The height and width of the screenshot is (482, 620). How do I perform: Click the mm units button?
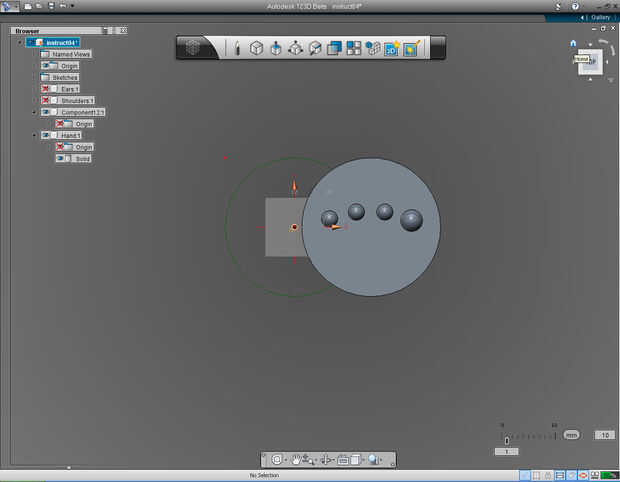tap(571, 435)
